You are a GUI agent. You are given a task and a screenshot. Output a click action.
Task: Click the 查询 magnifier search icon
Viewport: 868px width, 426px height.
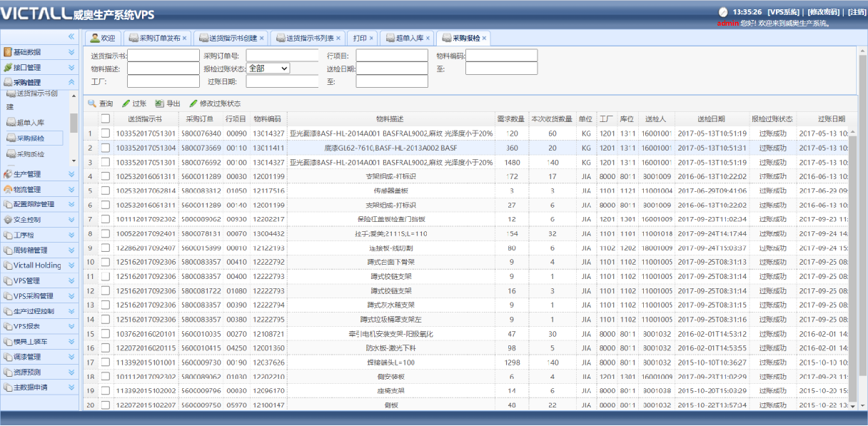point(92,103)
